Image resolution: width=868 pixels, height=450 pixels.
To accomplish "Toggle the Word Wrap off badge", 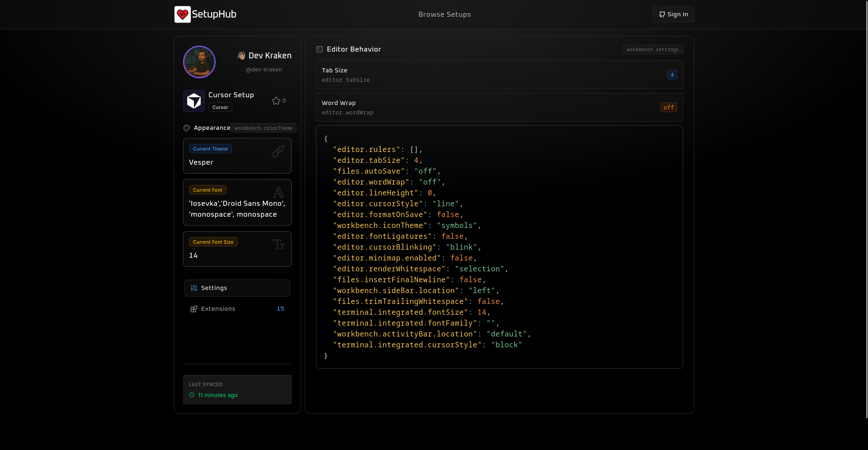I will point(669,107).
